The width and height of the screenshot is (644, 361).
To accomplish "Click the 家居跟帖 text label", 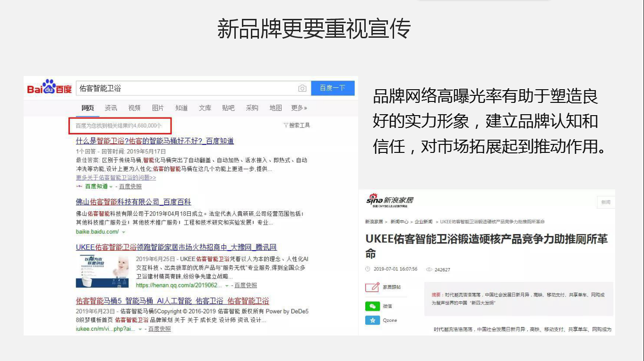I will click(x=392, y=287).
